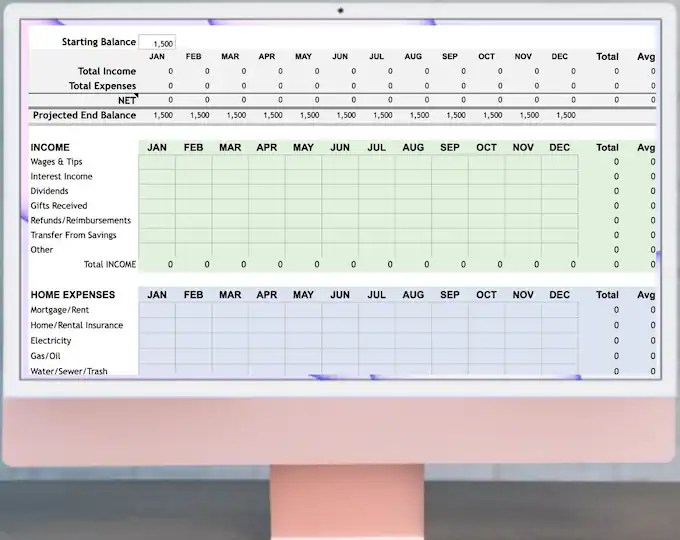This screenshot has height=540, width=680.
Task: Click the 'Wages & Tips' row label
Action: (56, 162)
